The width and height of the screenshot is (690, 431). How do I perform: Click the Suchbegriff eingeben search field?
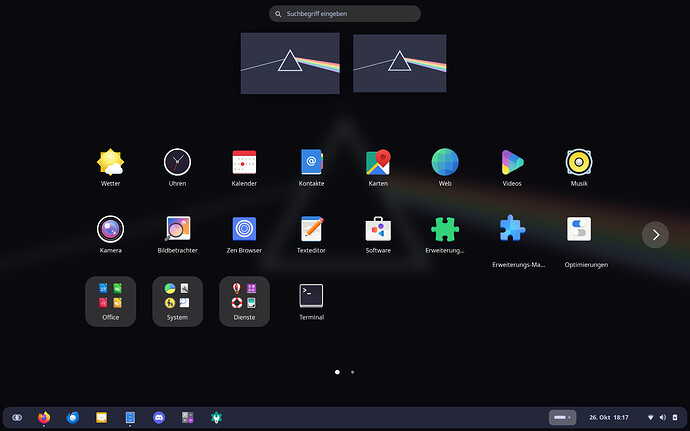(x=345, y=14)
